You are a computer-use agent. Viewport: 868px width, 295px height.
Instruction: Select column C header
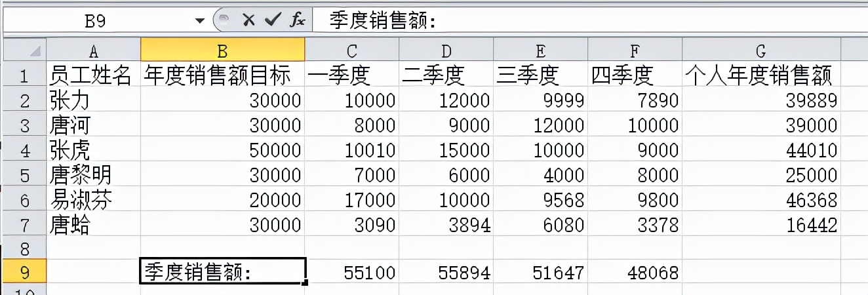pos(351,50)
